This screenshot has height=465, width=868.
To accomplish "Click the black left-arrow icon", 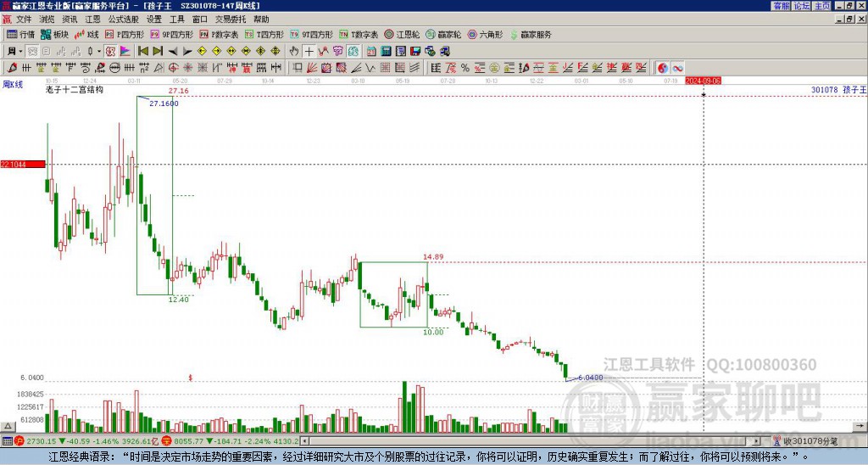I will 173,52.
